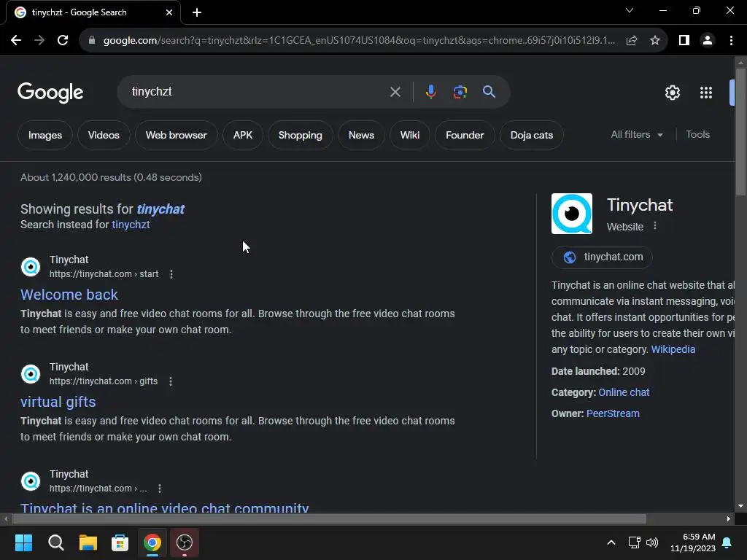Viewport: 747px width, 560px height.
Task: Go to the Google homepage logo
Action: 50,93
